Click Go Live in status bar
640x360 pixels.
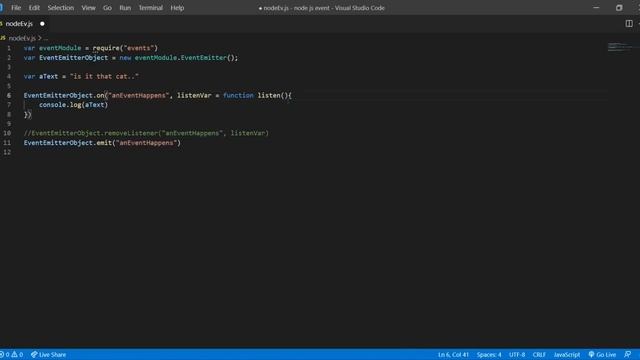pos(602,355)
